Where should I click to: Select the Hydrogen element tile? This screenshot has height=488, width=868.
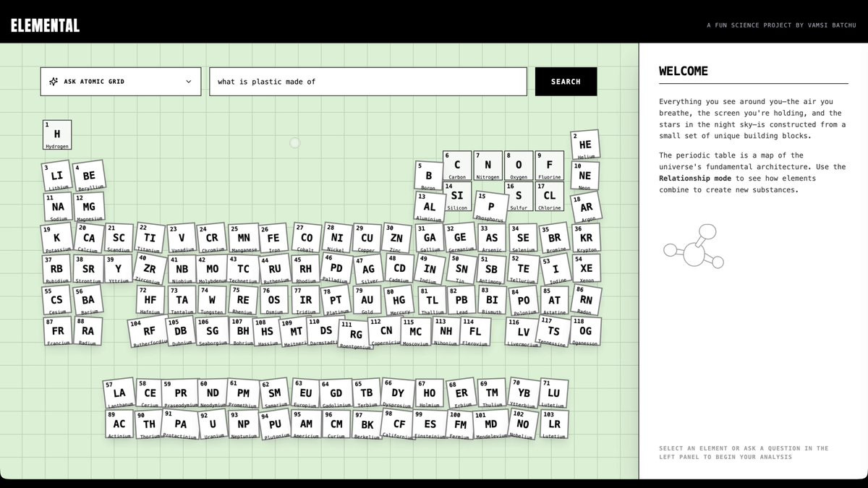pyautogui.click(x=57, y=135)
